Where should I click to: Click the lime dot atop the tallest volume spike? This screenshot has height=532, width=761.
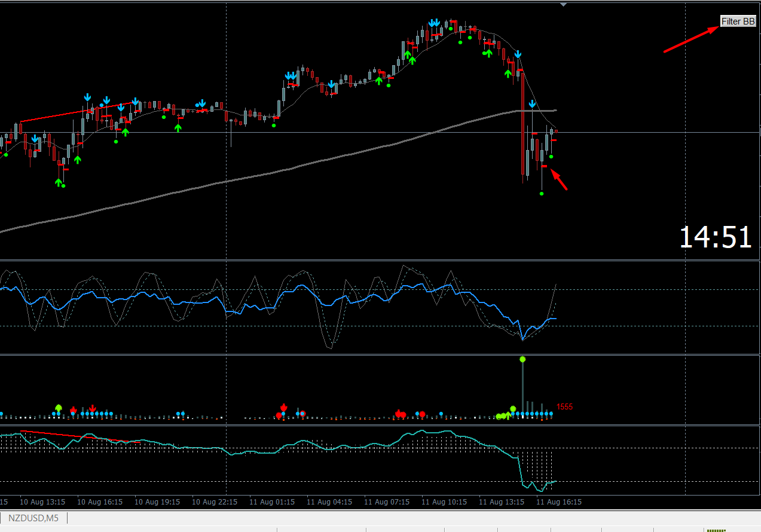(522, 359)
